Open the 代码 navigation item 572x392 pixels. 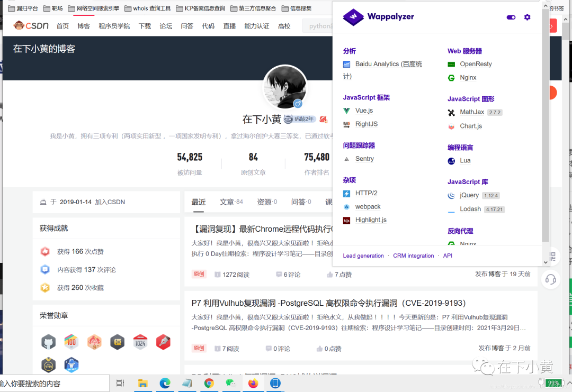click(x=208, y=26)
